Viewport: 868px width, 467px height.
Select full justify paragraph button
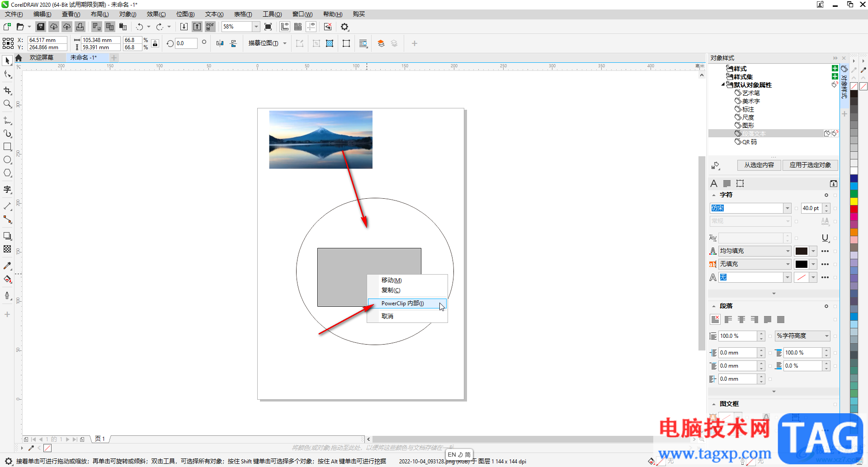pos(768,319)
